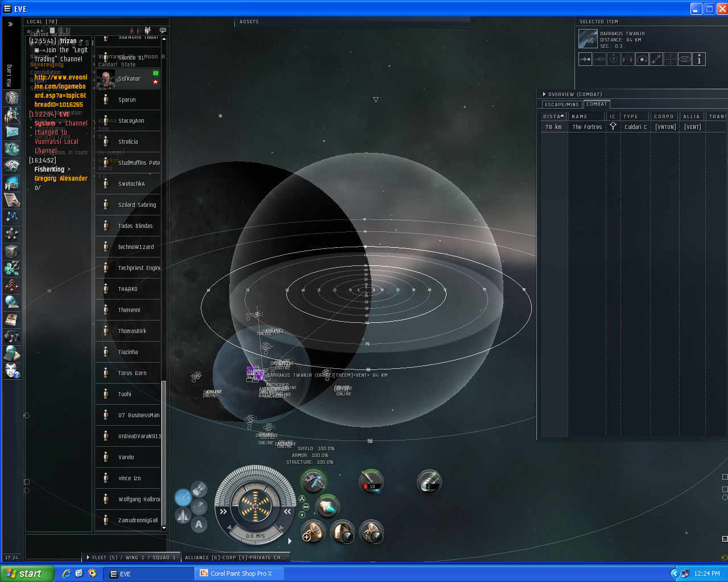Open the eveonline ingameboard link in chat

click(x=60, y=91)
